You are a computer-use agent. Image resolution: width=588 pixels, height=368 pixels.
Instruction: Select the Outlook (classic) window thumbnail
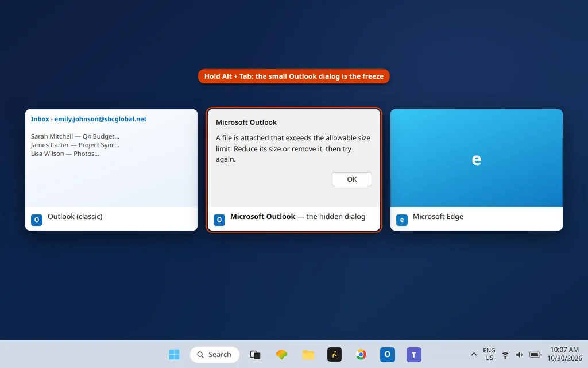click(111, 170)
